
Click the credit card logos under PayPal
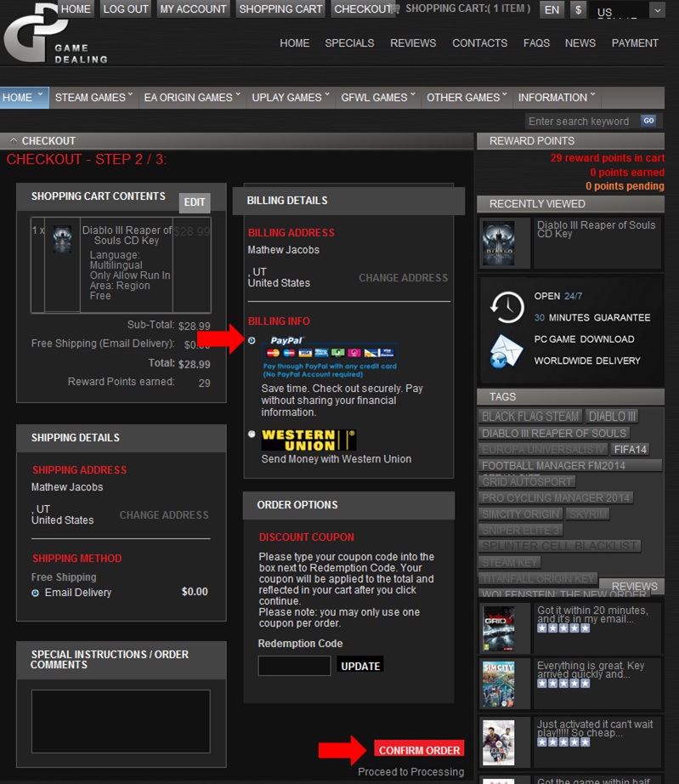point(330,353)
